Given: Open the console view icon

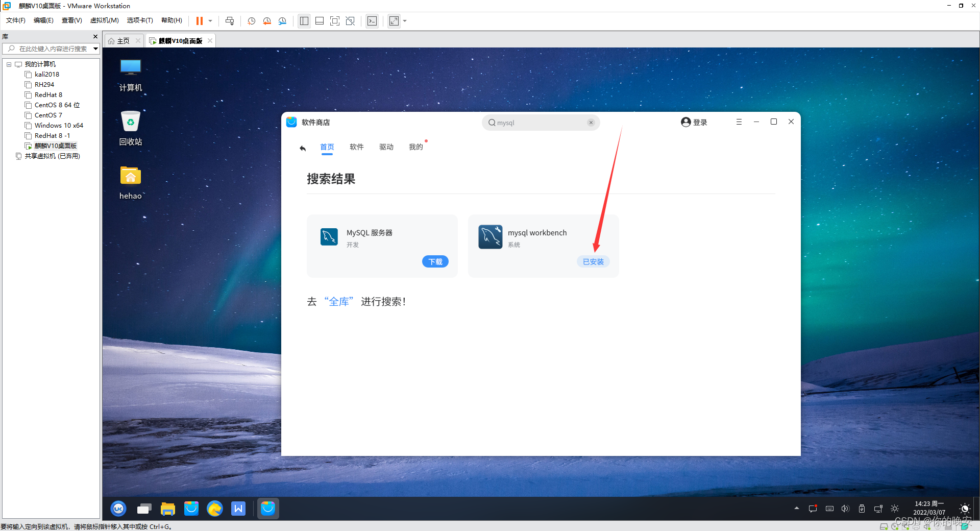Looking at the screenshot, I should tap(372, 21).
